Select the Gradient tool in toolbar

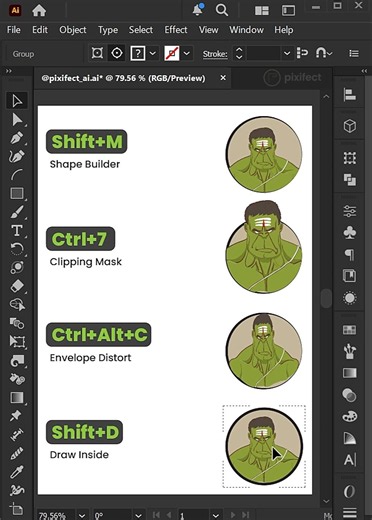coord(17,397)
